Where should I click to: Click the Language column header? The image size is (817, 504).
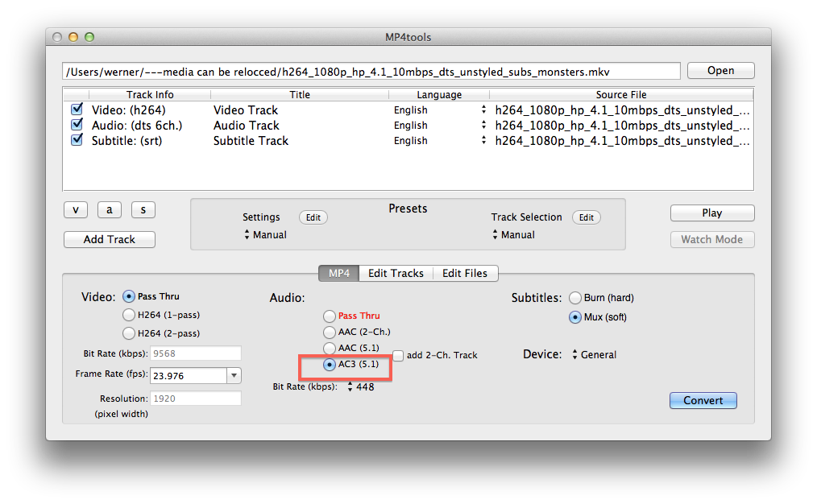pyautogui.click(x=439, y=94)
